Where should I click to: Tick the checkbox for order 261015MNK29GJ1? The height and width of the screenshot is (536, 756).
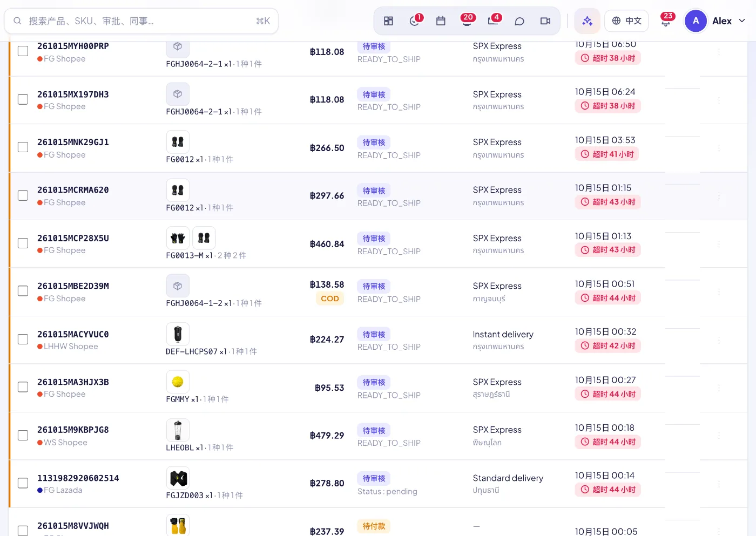tap(23, 147)
